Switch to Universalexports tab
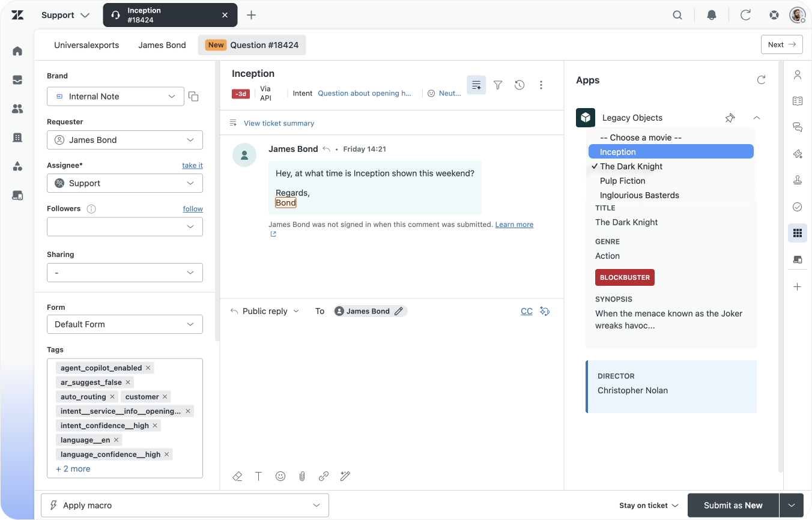 tap(86, 45)
